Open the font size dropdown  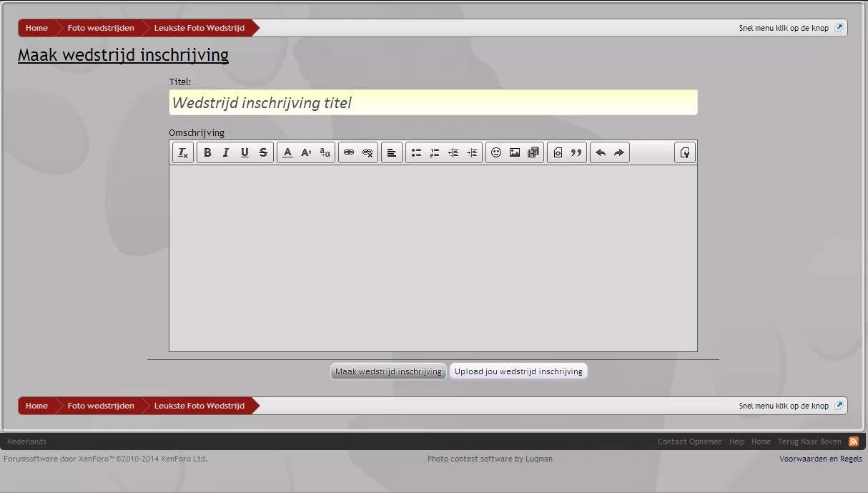[x=306, y=152]
